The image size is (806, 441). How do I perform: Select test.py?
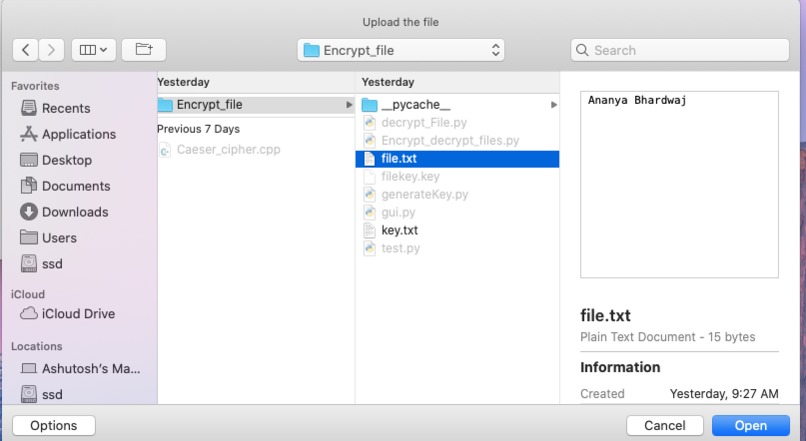click(x=400, y=248)
